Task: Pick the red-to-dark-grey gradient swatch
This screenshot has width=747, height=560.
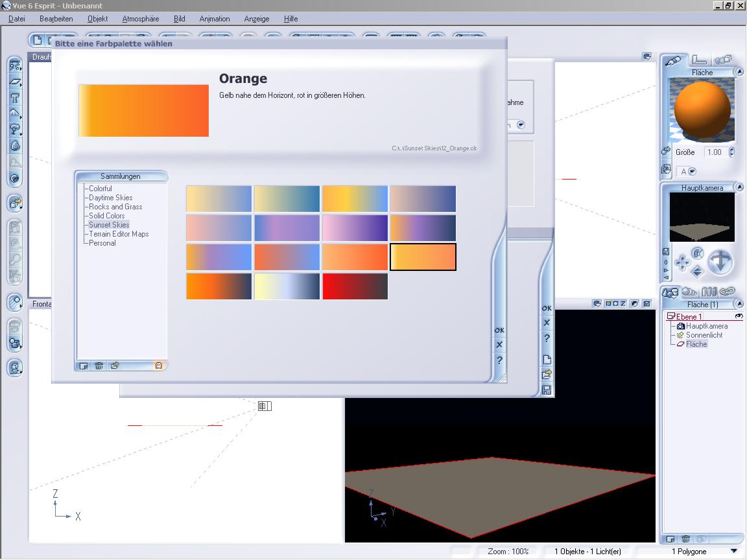Action: pyautogui.click(x=355, y=286)
